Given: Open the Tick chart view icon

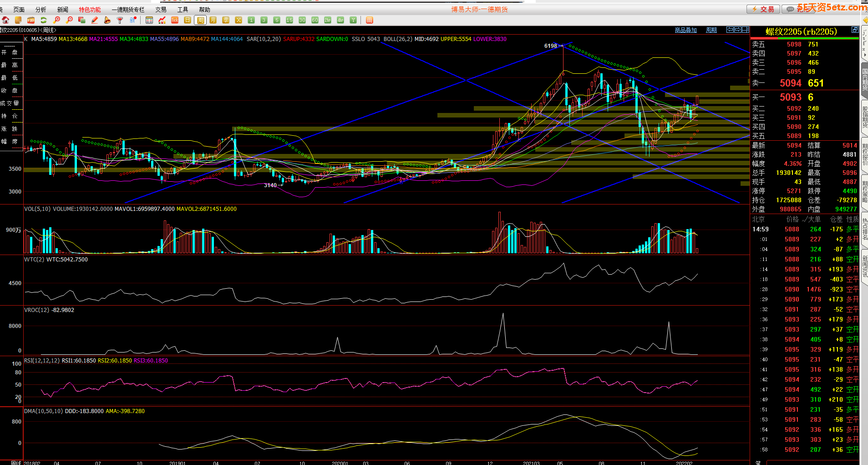Looking at the screenshot, I should pyautogui.click(x=175, y=20).
